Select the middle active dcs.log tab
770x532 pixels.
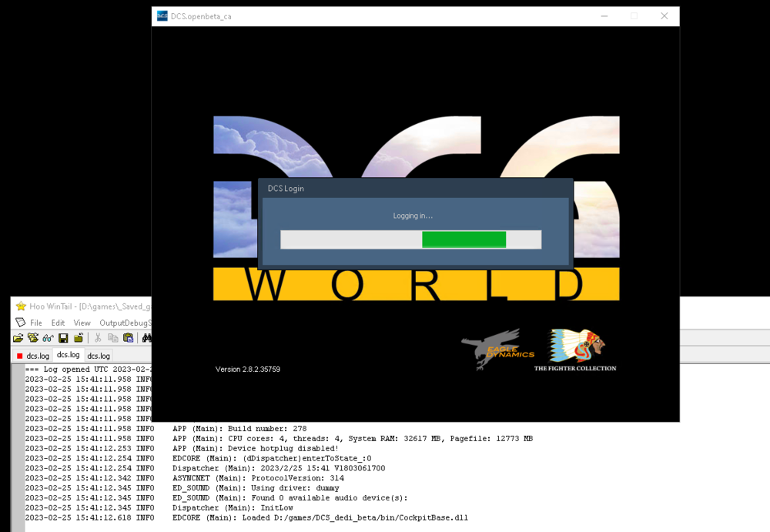tap(69, 355)
